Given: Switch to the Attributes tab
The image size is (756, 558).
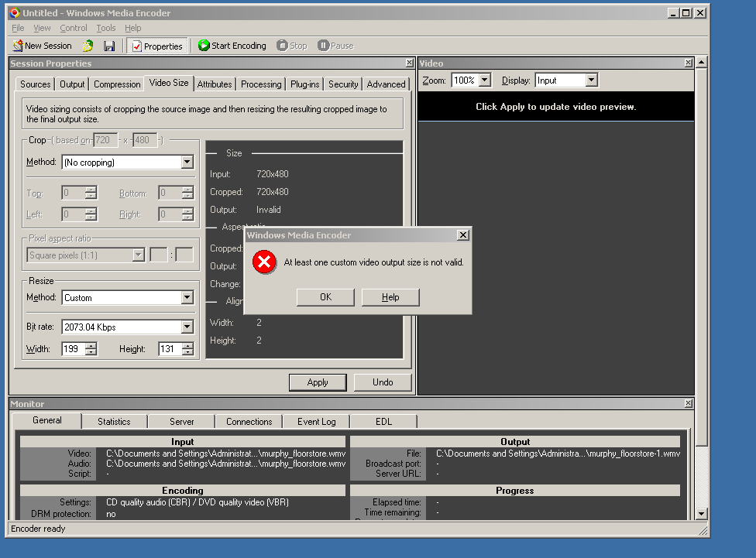Looking at the screenshot, I should 215,84.
